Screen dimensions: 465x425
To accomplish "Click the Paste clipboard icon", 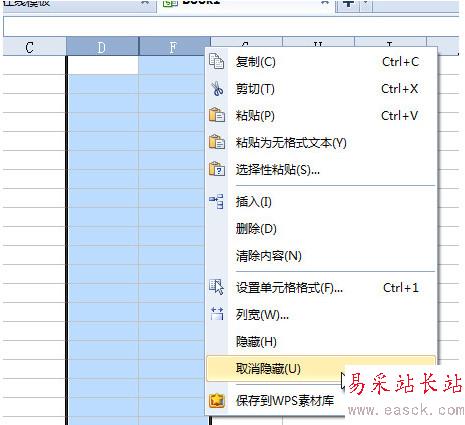I will pyautogui.click(x=217, y=115).
